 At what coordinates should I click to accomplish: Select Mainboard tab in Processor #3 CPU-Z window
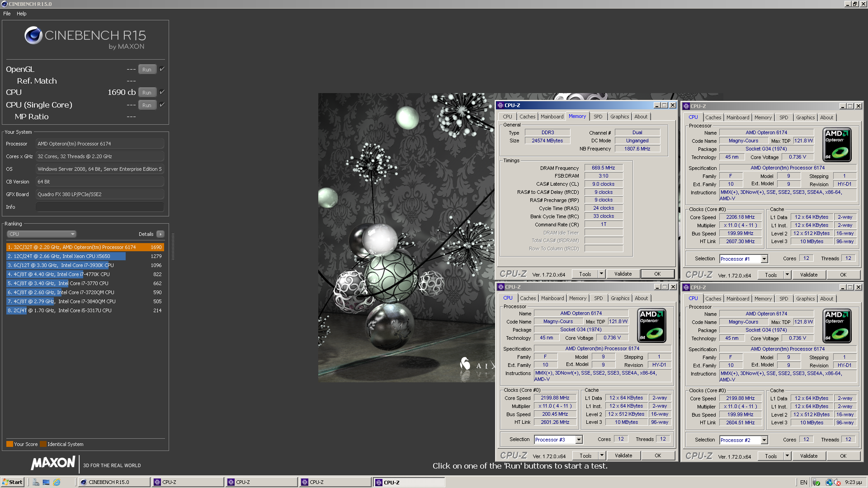[552, 298]
